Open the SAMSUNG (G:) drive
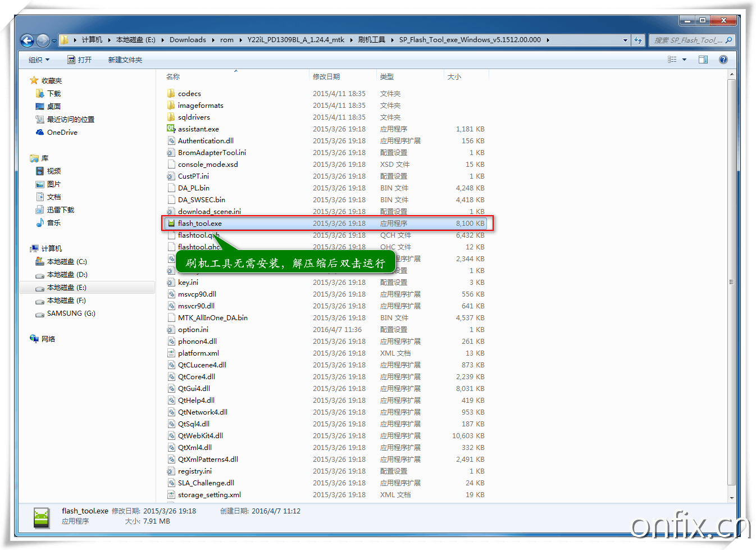Viewport: 756px width, 550px height. tap(71, 313)
